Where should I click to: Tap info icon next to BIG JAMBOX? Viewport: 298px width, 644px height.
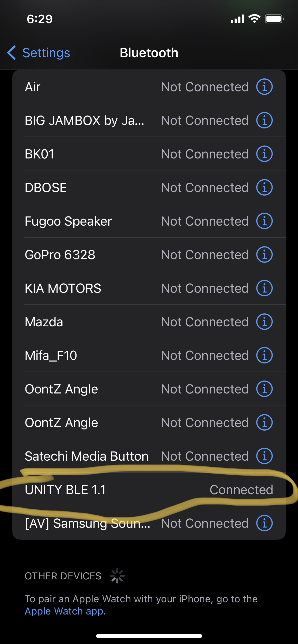(264, 120)
